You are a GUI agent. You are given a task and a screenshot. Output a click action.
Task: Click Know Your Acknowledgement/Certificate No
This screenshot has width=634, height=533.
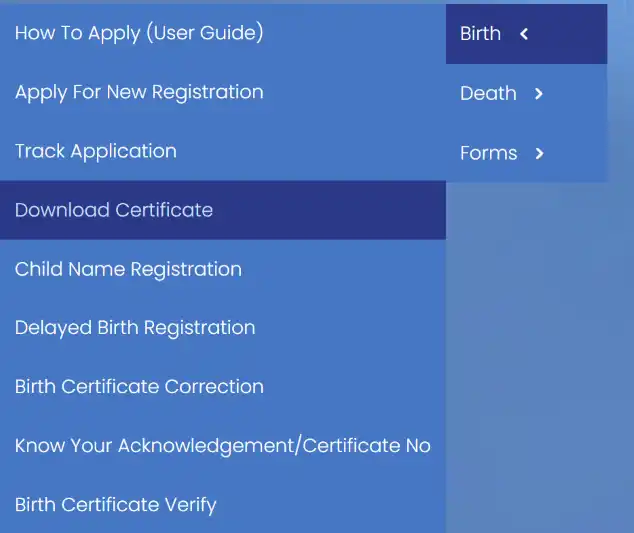(x=223, y=446)
